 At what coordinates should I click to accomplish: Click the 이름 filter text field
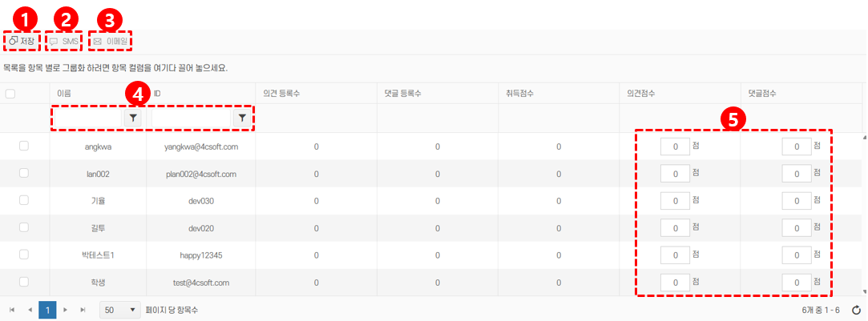click(x=87, y=118)
